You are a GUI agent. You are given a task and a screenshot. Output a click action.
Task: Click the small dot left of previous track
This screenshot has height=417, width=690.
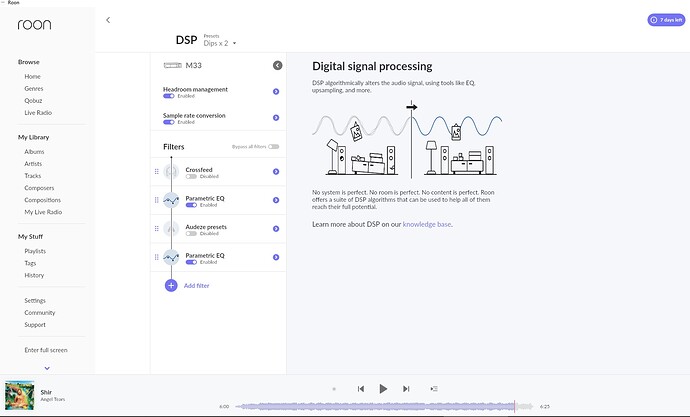click(x=334, y=389)
